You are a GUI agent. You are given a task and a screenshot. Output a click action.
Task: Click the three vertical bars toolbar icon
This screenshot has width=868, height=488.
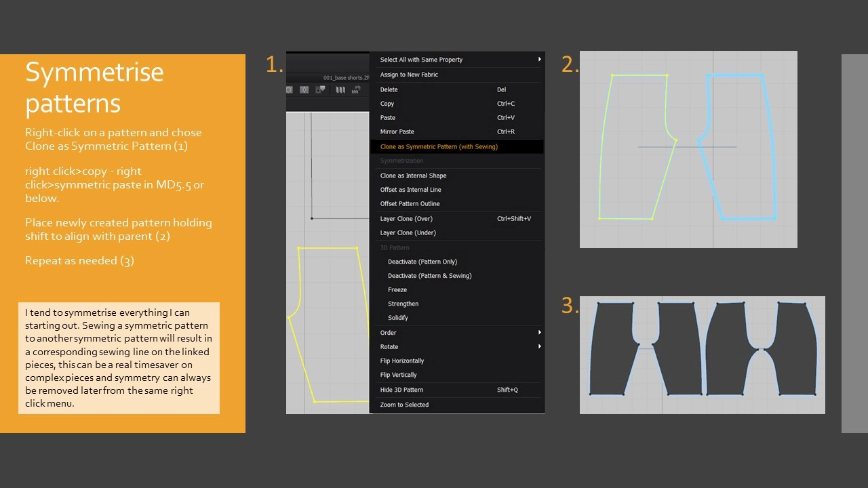(341, 89)
